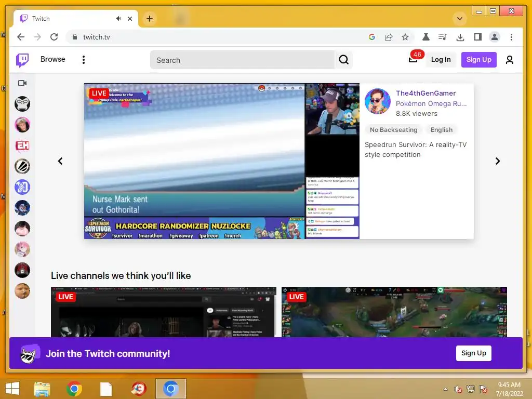
Task: Open the blank document icon on taskbar
Action: [106, 389]
